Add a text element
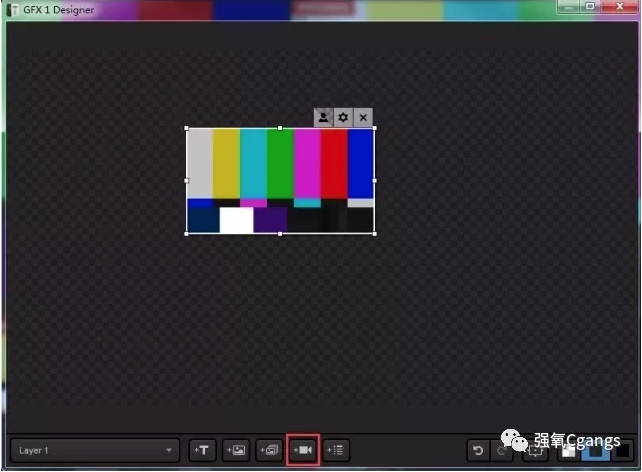642x472 pixels. tap(202, 450)
